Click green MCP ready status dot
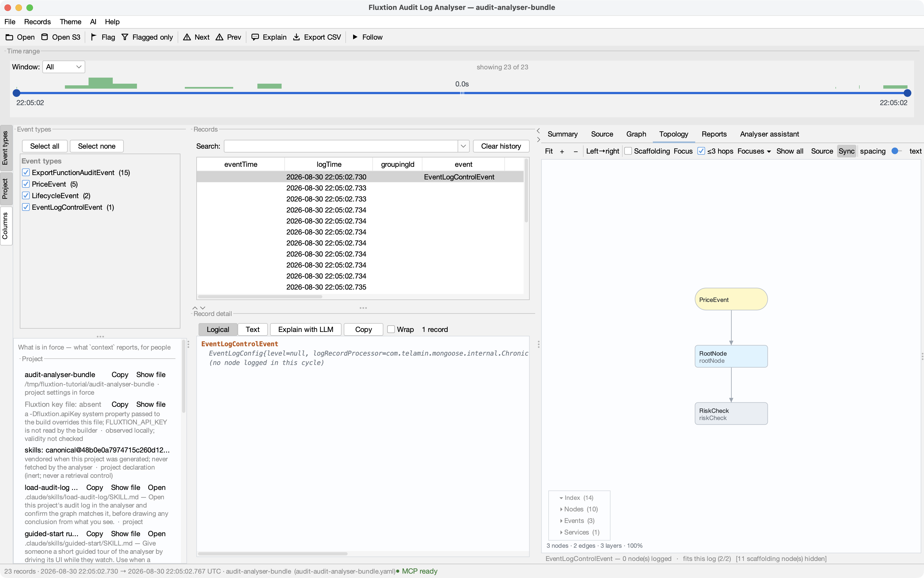The height and width of the screenshot is (578, 924). (398, 571)
